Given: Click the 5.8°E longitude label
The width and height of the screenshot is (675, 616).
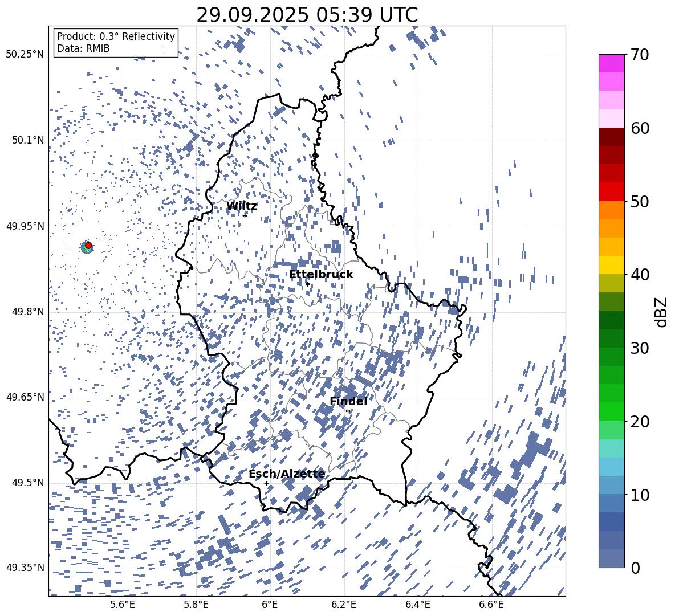Looking at the screenshot, I should click(x=196, y=605).
